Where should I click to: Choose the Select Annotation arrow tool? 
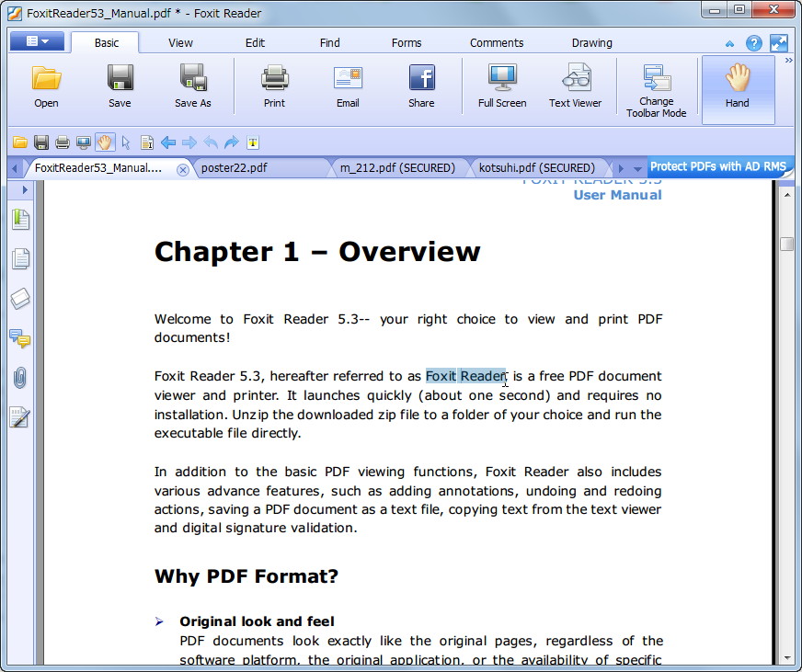(126, 142)
